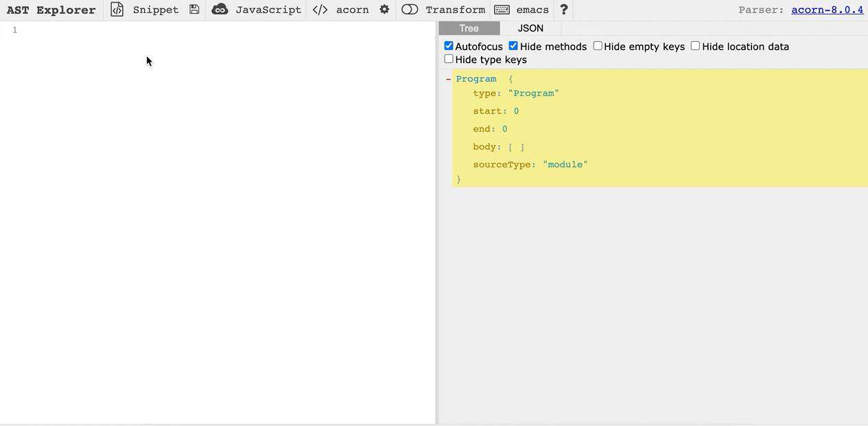The image size is (868, 426).
Task: Enable Hide location data checkbox
Action: tap(695, 46)
